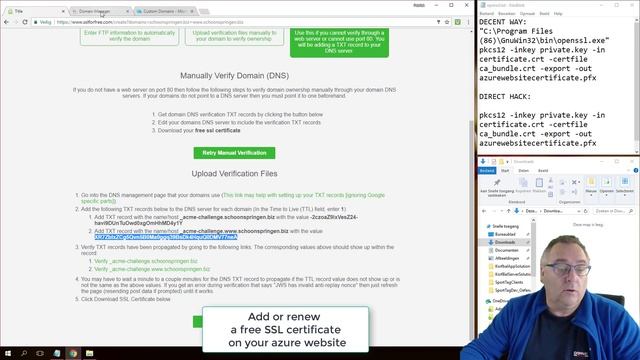Open quick access toolbar dropdown in Explorer
The height and width of the screenshot is (360, 640).
(x=507, y=162)
